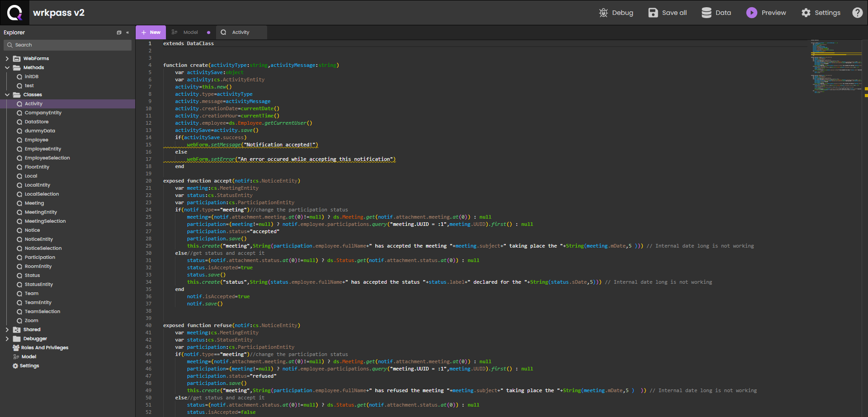Click the Debugger folder icon
Screen dimensions: 868x417
point(17,339)
